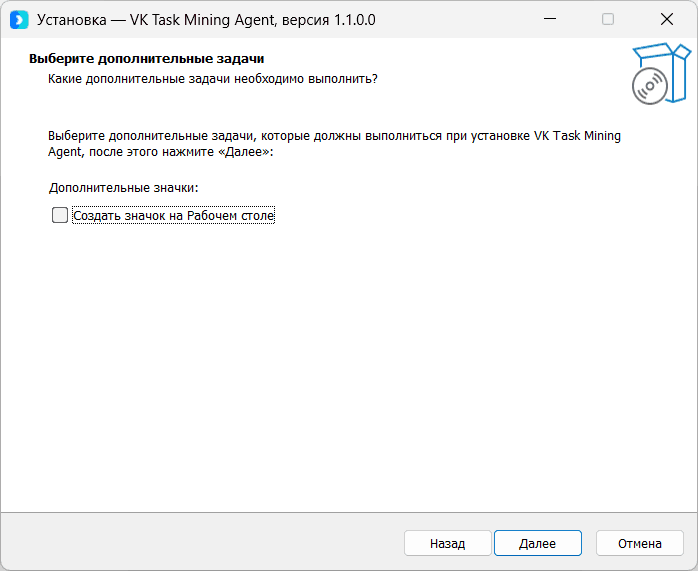Click the question 'Какие дополнительные задачи необходимо выполнить?'
698x571 pixels.
pyautogui.click(x=213, y=79)
